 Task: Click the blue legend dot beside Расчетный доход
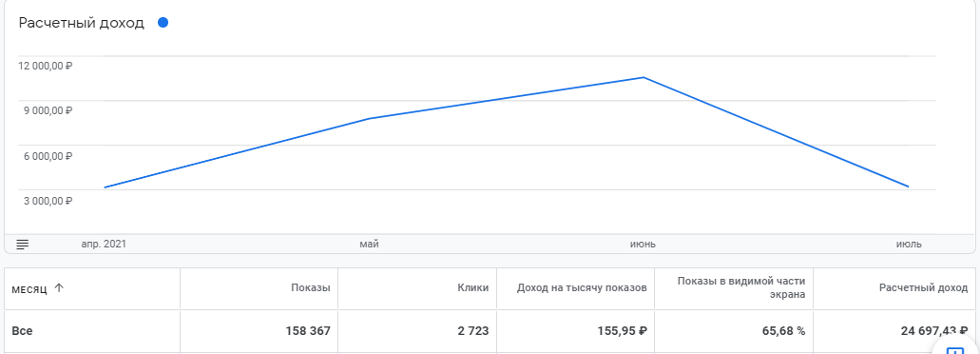[163, 23]
